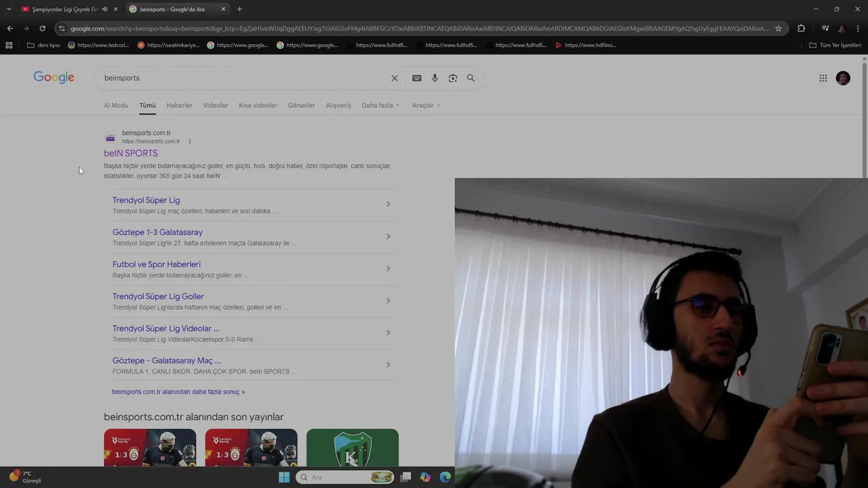Switch to the Görseller tab
Image resolution: width=868 pixels, height=488 pixels.
pyautogui.click(x=301, y=106)
